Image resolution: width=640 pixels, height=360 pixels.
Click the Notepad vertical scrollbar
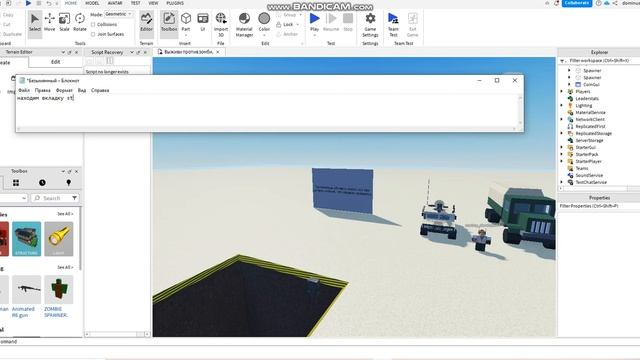click(x=520, y=110)
